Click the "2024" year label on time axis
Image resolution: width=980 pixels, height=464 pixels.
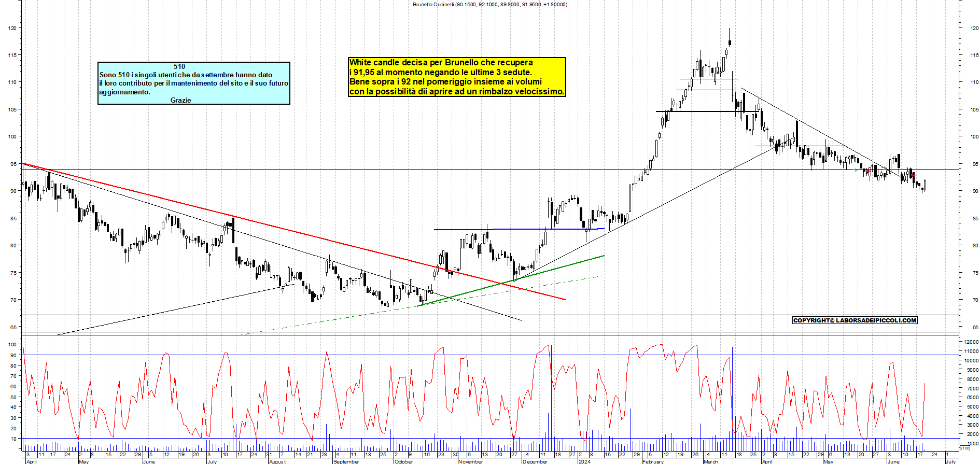(x=584, y=461)
